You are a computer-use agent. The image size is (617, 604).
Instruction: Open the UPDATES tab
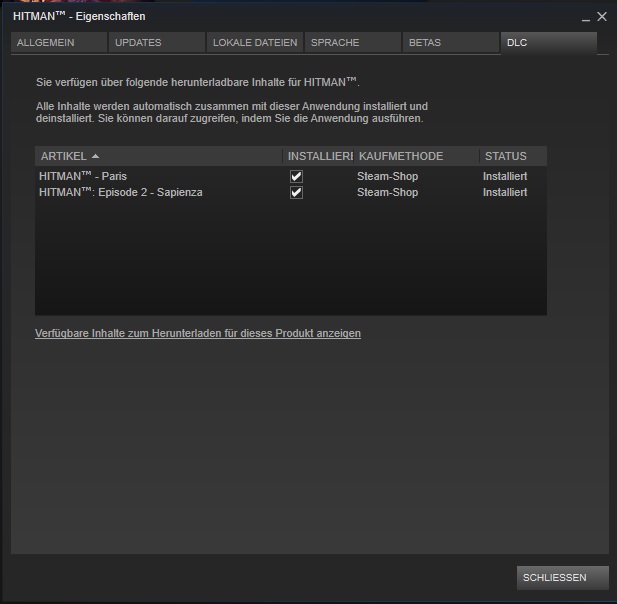[x=157, y=42]
